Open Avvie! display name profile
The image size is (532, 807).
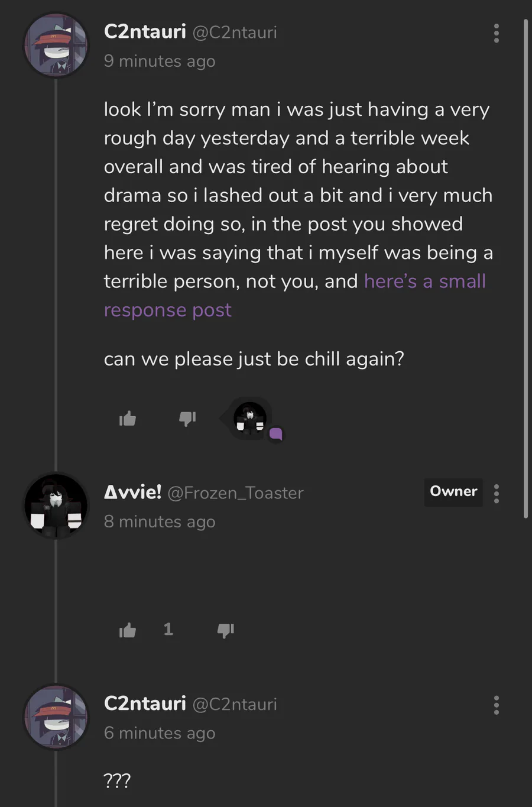(x=132, y=492)
